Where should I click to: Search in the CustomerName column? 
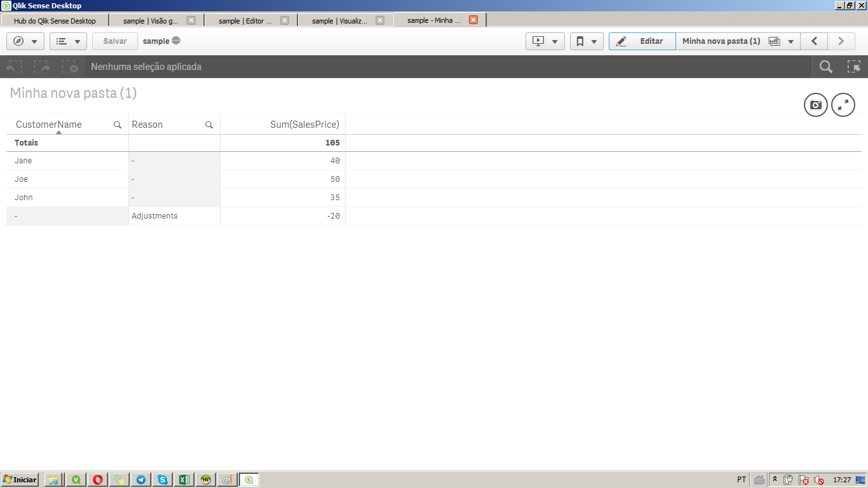[x=118, y=125]
